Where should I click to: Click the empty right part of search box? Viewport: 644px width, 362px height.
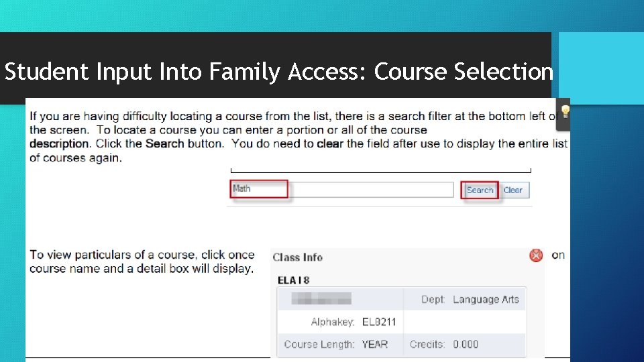[370, 190]
